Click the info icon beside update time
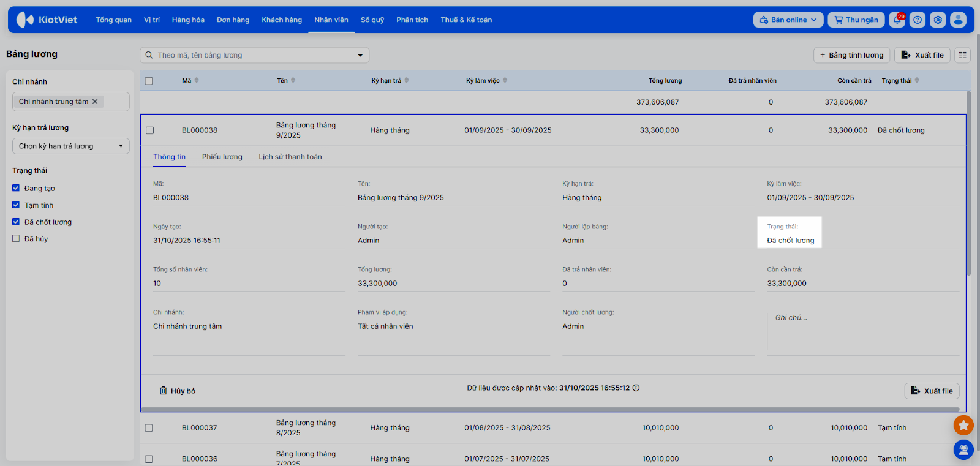Image resolution: width=980 pixels, height=466 pixels. click(636, 388)
